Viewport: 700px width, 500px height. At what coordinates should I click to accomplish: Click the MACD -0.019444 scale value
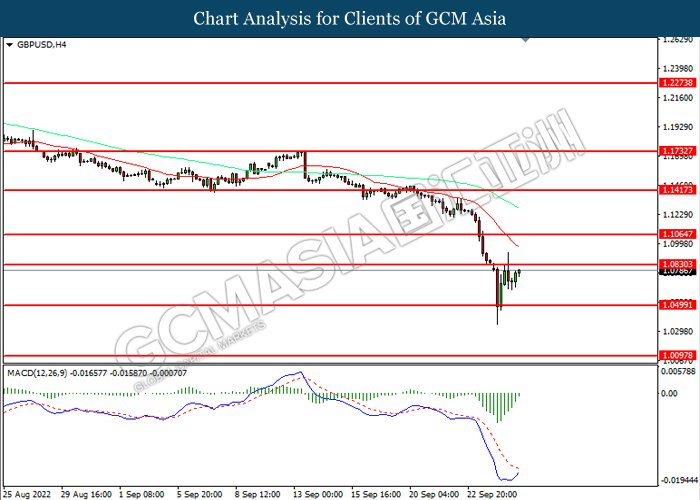tap(679, 480)
